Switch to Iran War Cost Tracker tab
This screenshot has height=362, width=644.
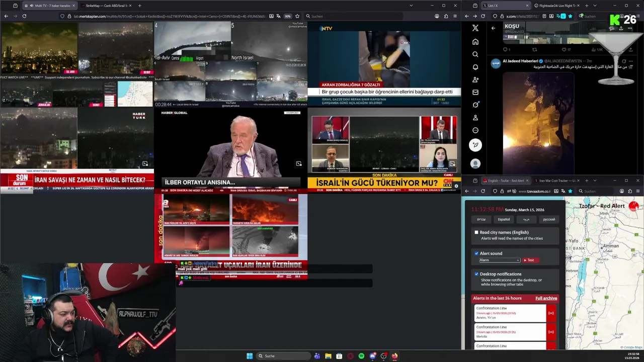557,180
